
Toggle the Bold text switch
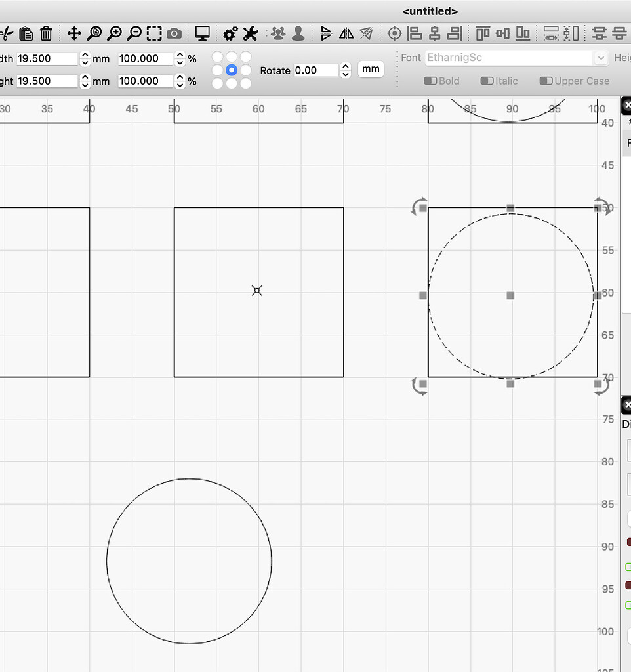[431, 81]
